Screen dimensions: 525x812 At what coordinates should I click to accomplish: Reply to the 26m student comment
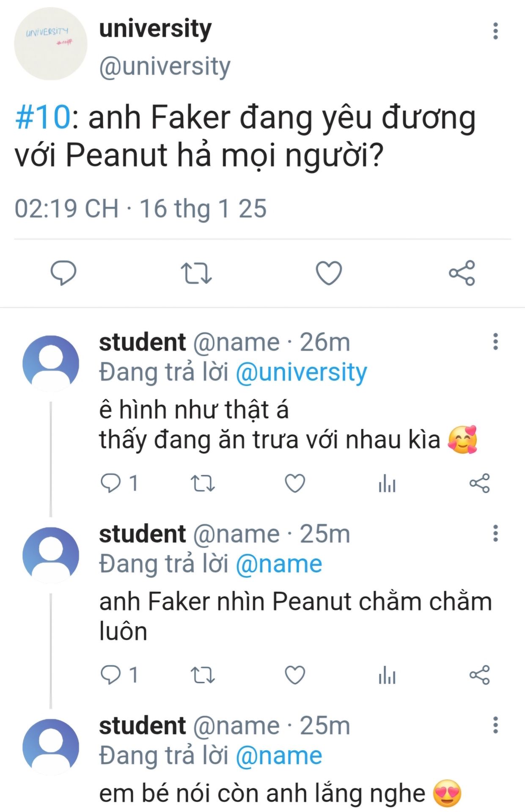[110, 483]
